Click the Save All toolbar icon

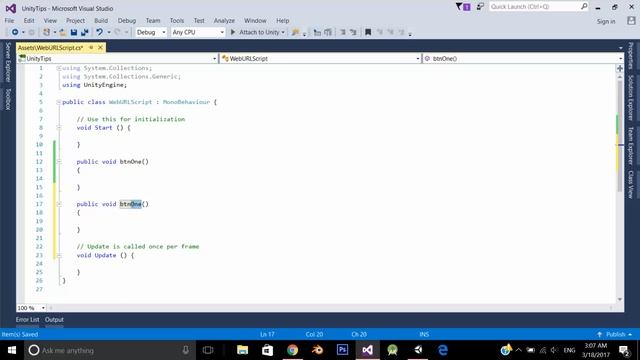click(84, 32)
